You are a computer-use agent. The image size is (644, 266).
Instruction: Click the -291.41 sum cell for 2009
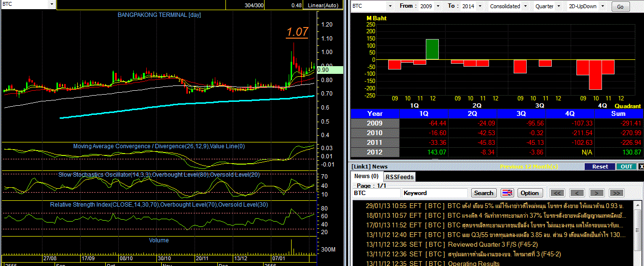(x=618, y=123)
